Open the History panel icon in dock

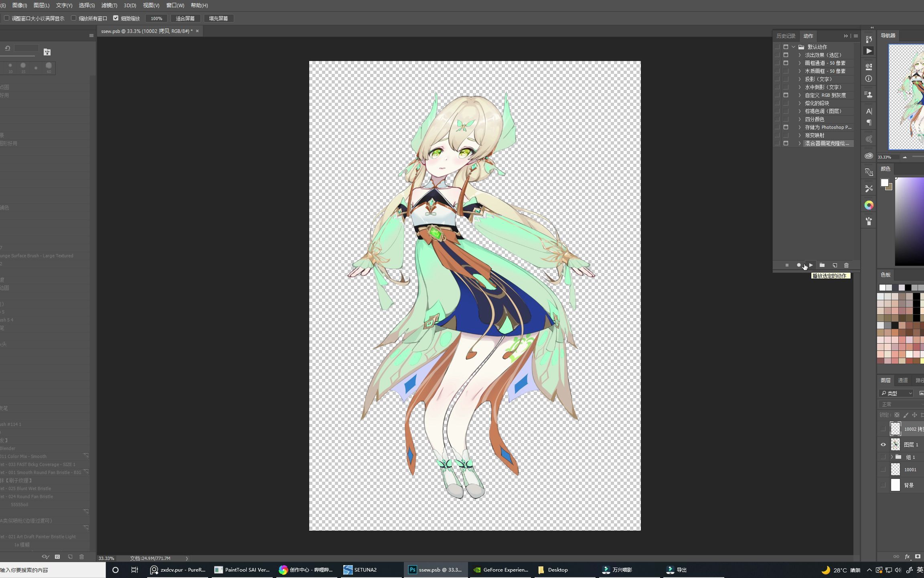869,39
